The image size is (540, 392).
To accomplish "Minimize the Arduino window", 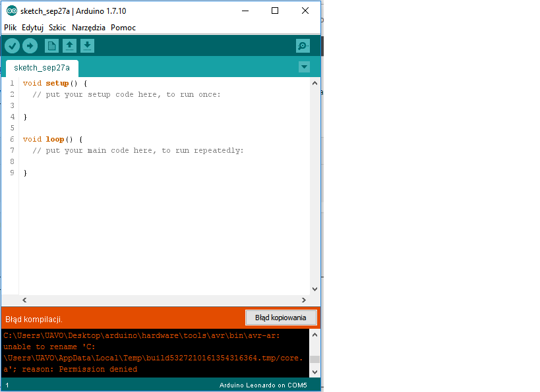I will point(245,11).
